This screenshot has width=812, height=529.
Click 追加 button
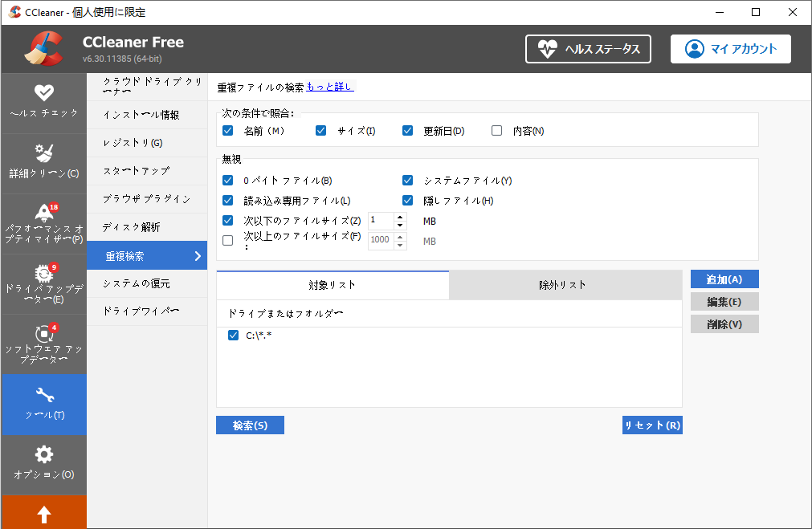[x=724, y=279]
